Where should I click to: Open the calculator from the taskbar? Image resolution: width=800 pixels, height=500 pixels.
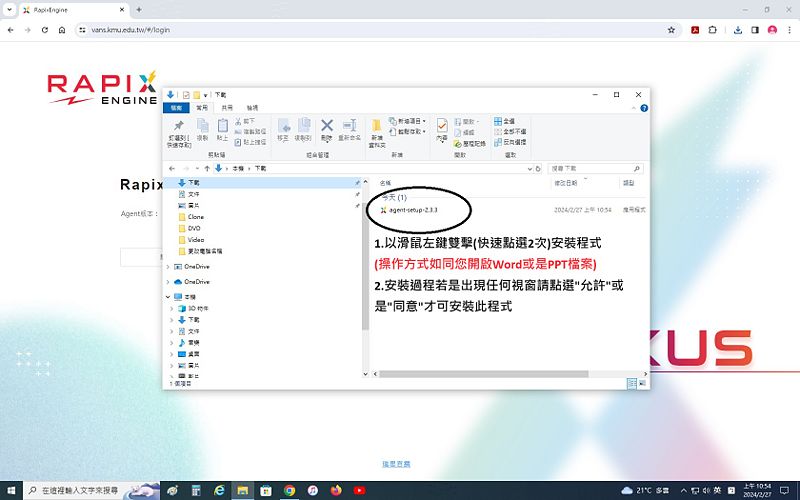click(196, 491)
